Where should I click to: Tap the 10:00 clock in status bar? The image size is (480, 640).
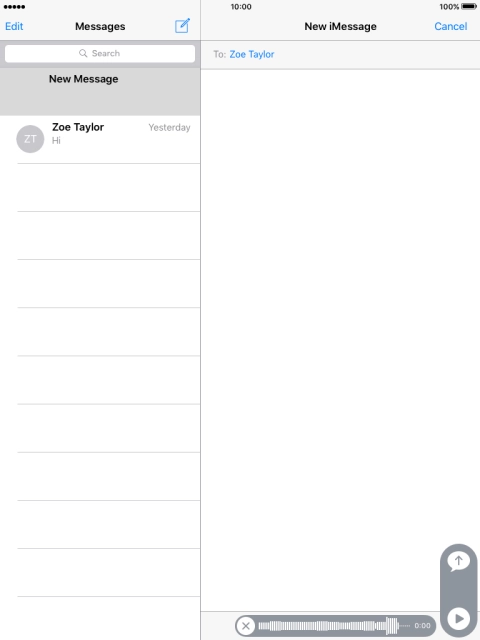(x=241, y=7)
